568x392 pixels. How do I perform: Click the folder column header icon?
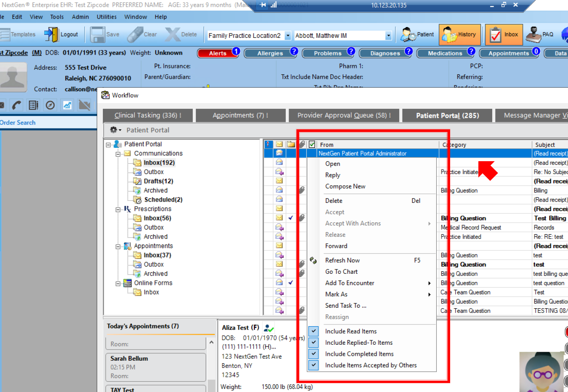coord(291,144)
